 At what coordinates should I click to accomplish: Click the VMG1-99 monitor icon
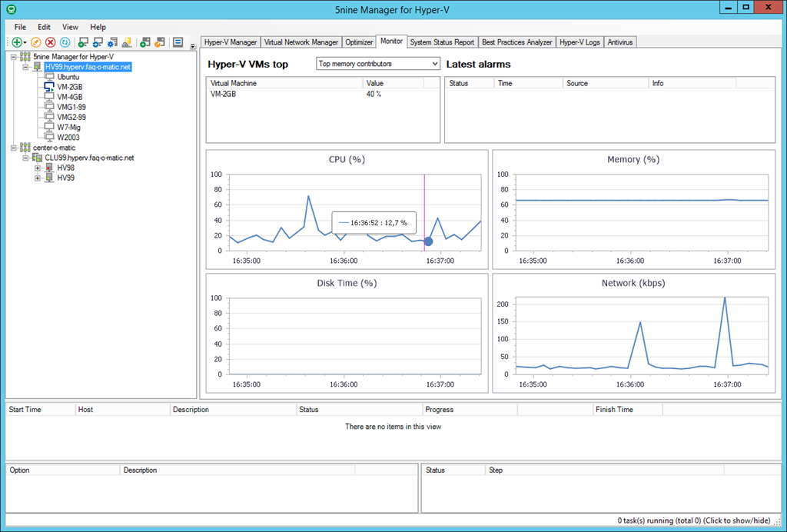tap(49, 107)
